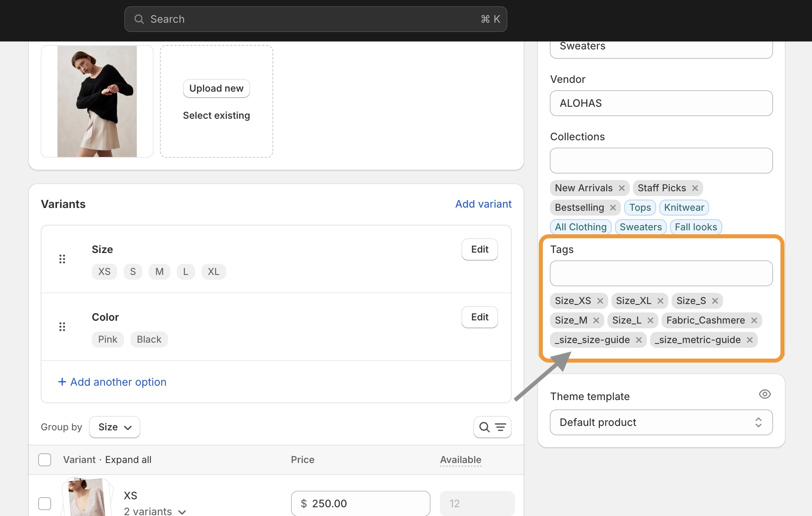Remove the Fabric_Cashmere tag

coord(754,320)
